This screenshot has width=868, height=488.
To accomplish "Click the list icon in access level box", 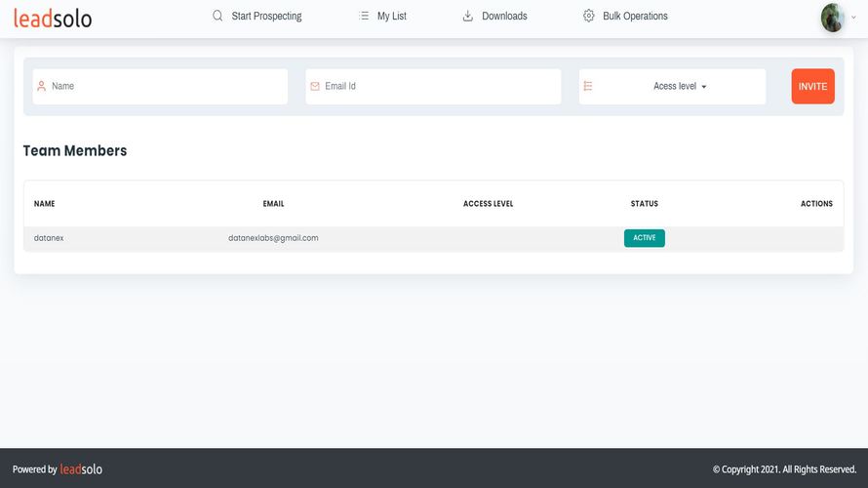I will coord(588,86).
